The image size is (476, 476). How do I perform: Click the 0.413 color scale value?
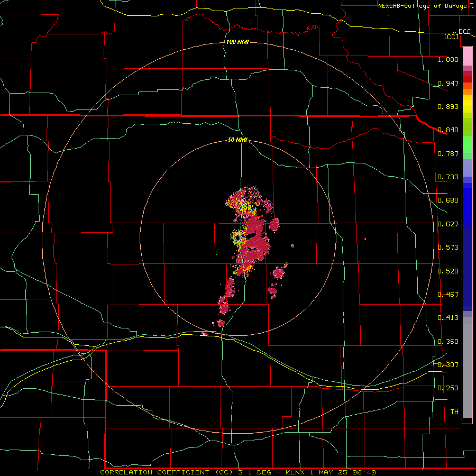tap(448, 318)
